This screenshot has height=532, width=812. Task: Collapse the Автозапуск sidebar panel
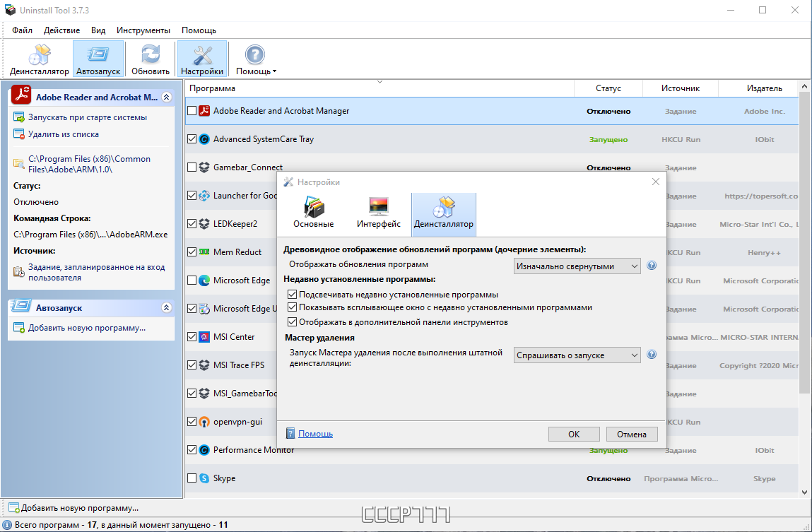[x=166, y=307]
